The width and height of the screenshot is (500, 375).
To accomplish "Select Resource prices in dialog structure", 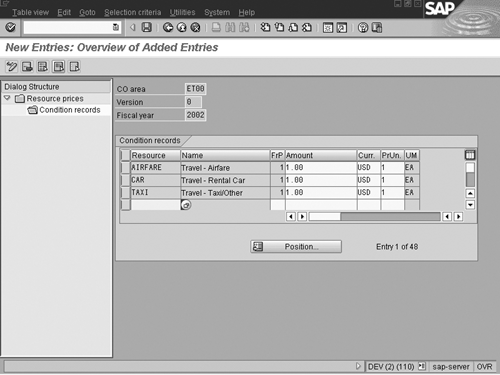I will 55,99.
